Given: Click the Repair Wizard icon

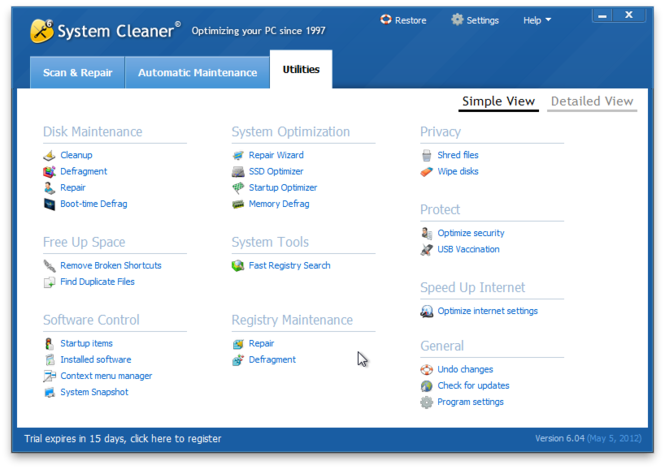Looking at the screenshot, I should click(x=238, y=155).
